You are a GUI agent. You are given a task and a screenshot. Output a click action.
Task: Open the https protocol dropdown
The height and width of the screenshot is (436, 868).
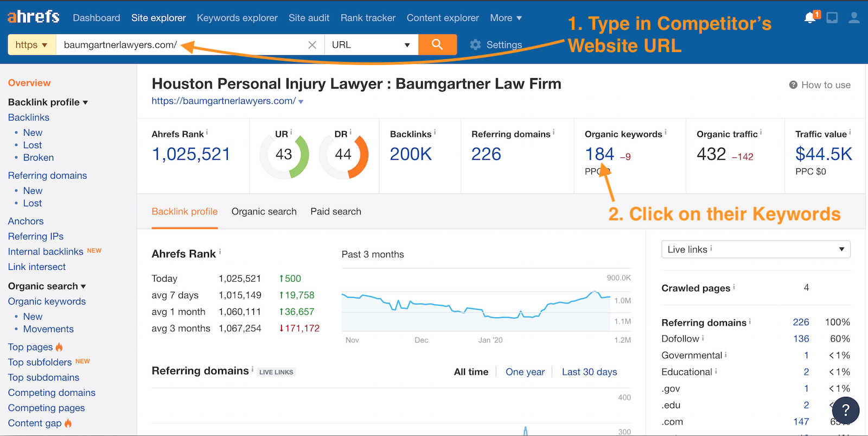click(31, 45)
